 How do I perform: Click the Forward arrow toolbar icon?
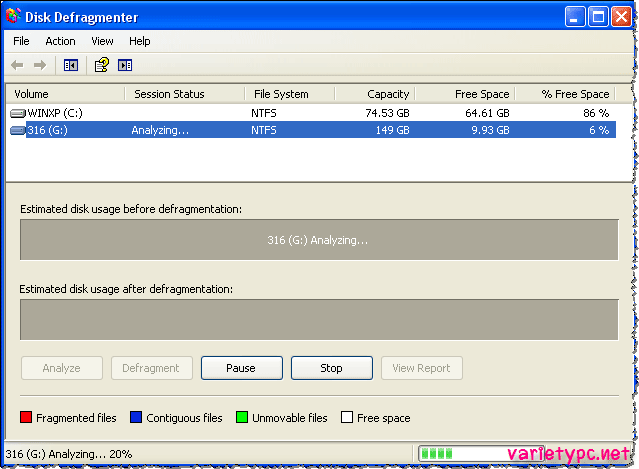tap(40, 65)
